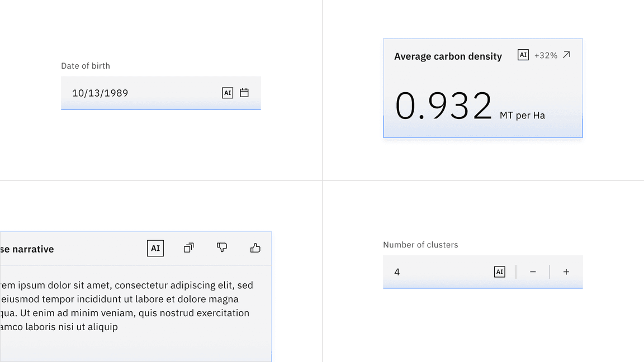Increase Number of clusters with the plus stepper

[566, 271]
